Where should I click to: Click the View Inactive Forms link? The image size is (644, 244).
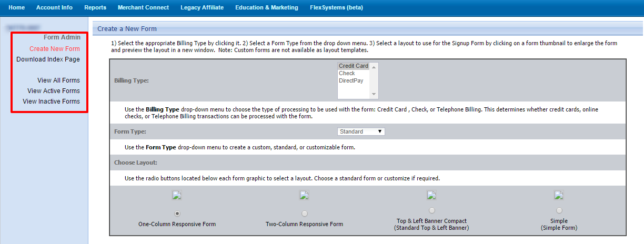coord(52,101)
